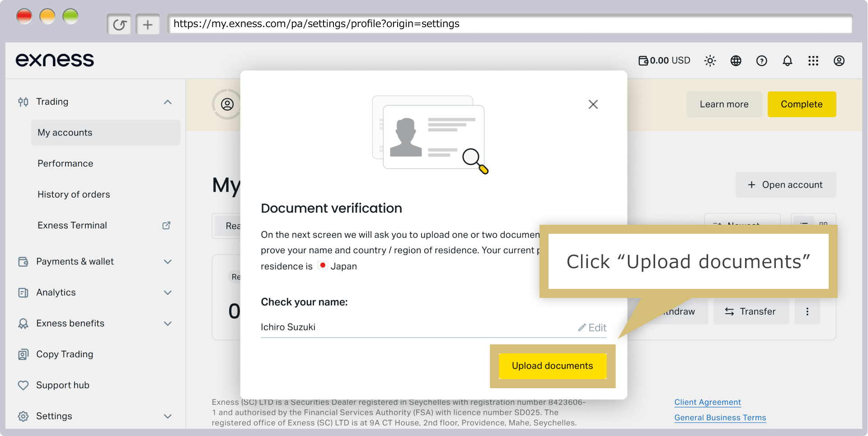Viewport: 868px width, 436px height.
Task: Expand Payments & wallet section
Action: [x=168, y=262]
